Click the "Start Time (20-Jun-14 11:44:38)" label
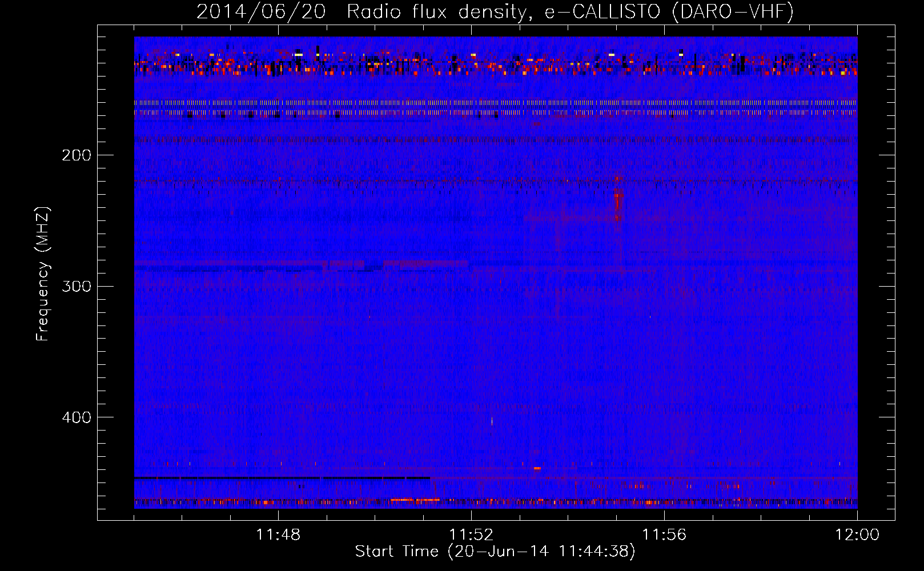Image resolution: width=924 pixels, height=571 pixels. pos(495,551)
